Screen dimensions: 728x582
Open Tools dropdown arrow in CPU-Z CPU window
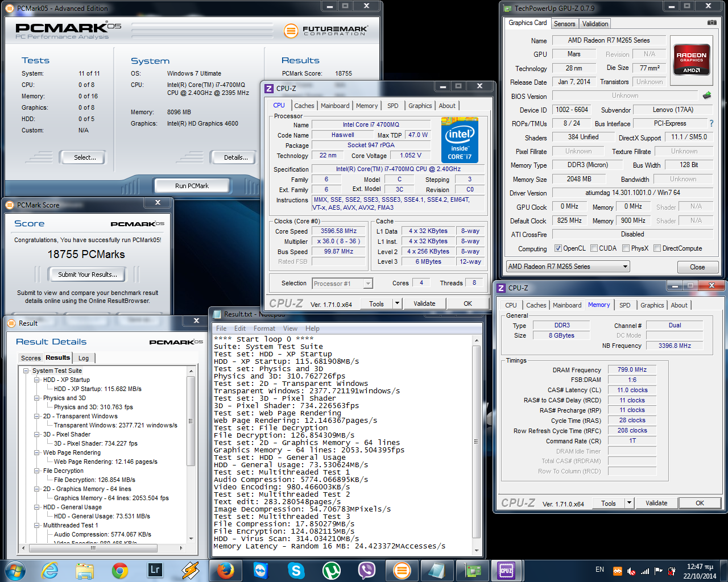tap(398, 304)
